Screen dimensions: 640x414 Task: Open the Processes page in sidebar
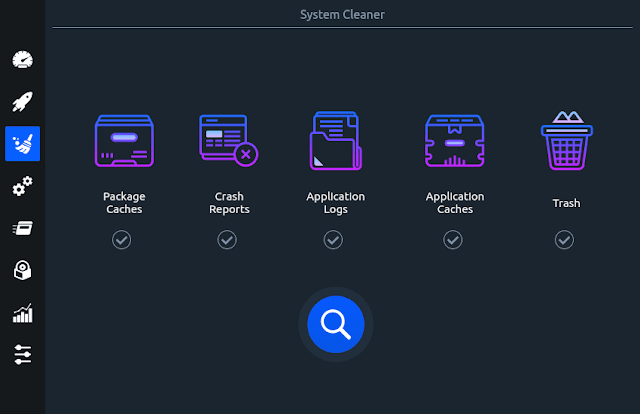[22, 228]
